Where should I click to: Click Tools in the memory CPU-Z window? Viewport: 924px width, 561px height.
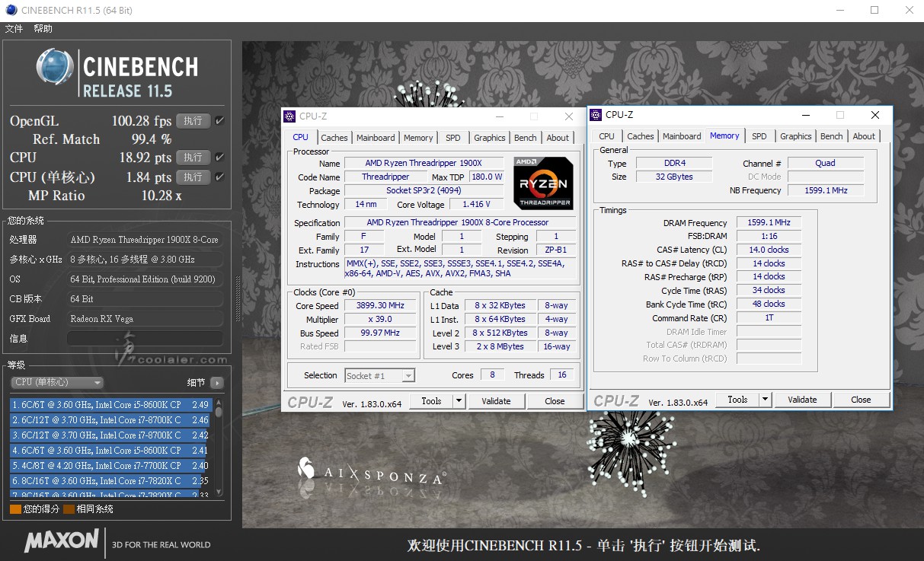737,400
